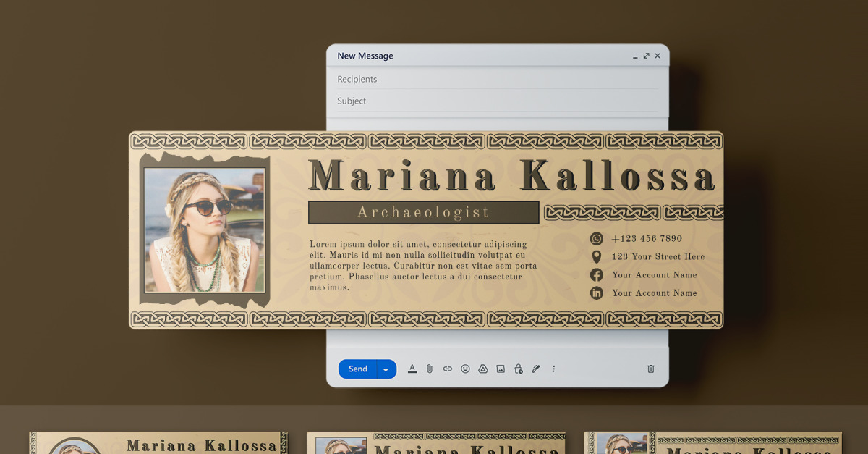Screen dimensions: 868x454
Task: Discard draft with trash icon
Action: pos(650,369)
